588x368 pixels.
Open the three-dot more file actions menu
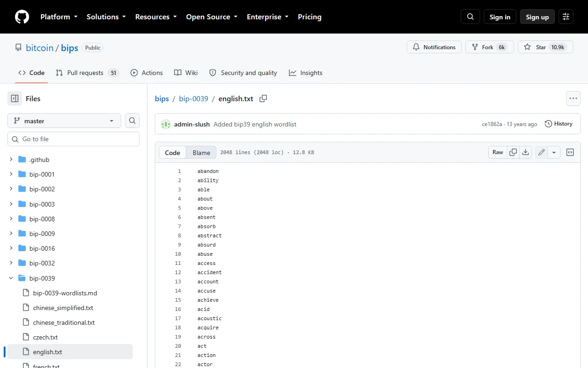573,98
